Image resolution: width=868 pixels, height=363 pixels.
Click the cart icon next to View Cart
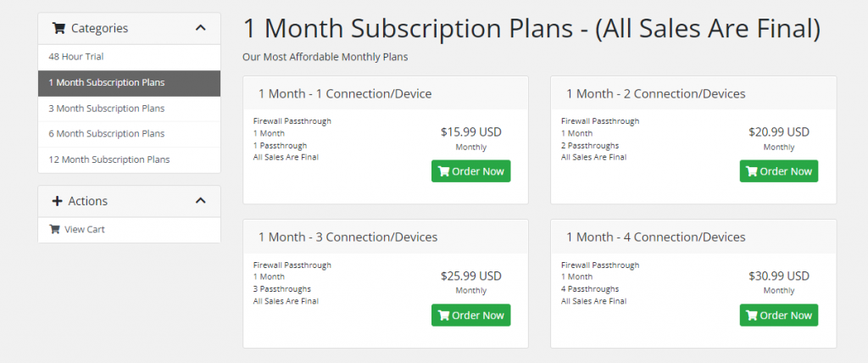coord(55,229)
